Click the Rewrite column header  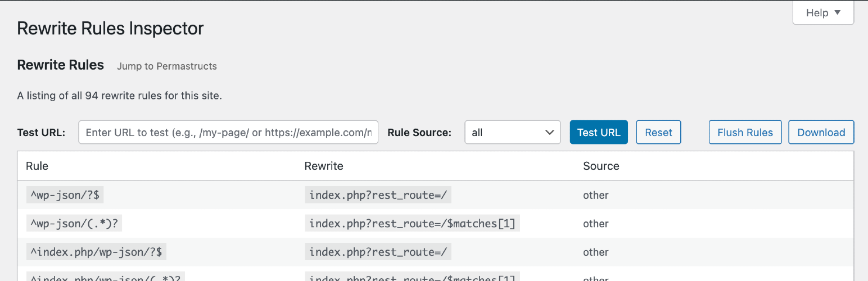click(x=324, y=166)
